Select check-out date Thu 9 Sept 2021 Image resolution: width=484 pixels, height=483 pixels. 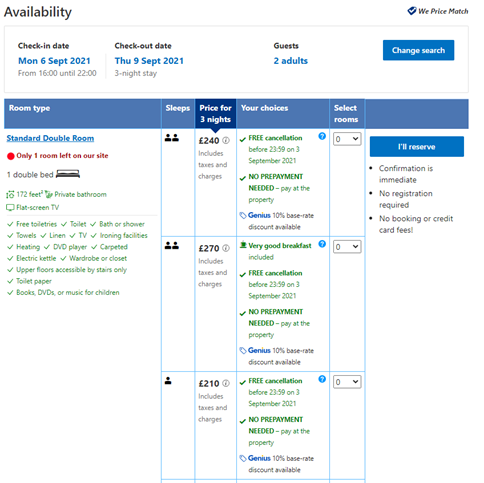149,61
